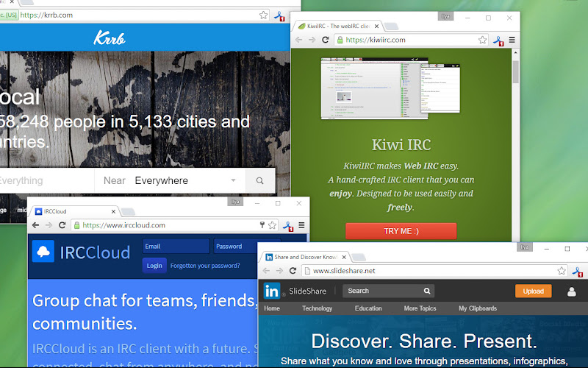Click the orange Upload button

[534, 291]
